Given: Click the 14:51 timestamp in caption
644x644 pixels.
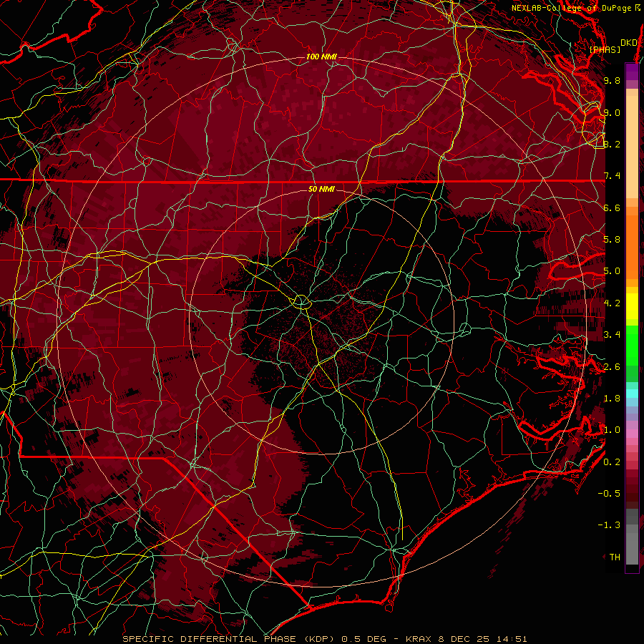Looking at the screenshot, I should tap(511, 639).
